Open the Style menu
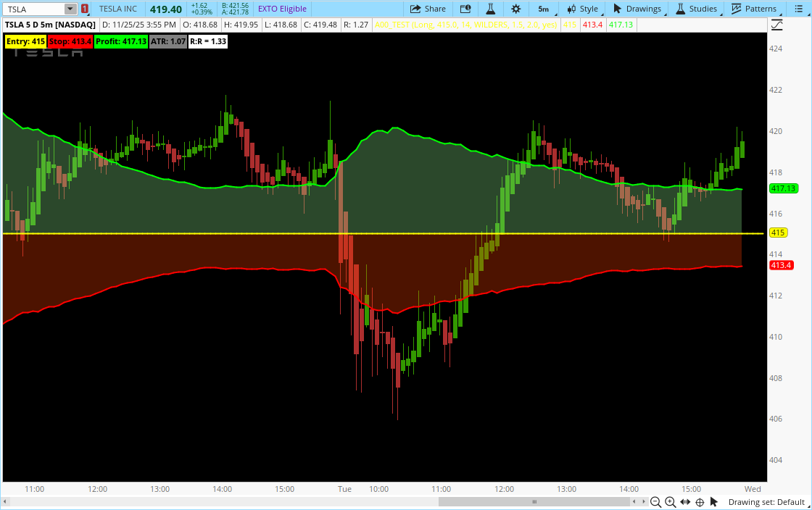 point(583,9)
